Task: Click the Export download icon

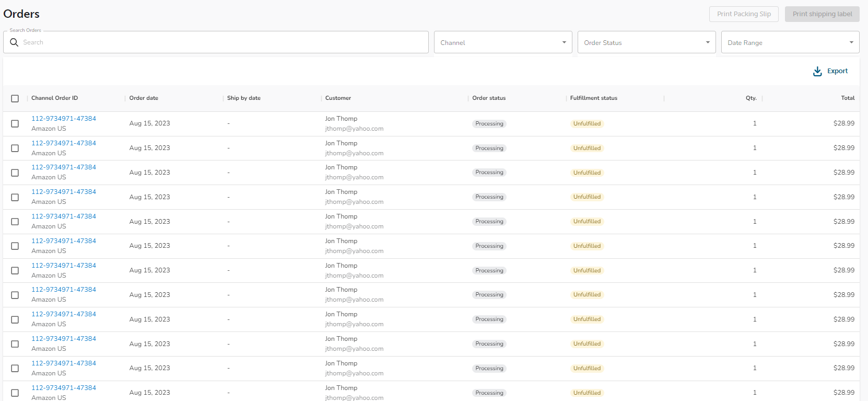Action: (817, 71)
